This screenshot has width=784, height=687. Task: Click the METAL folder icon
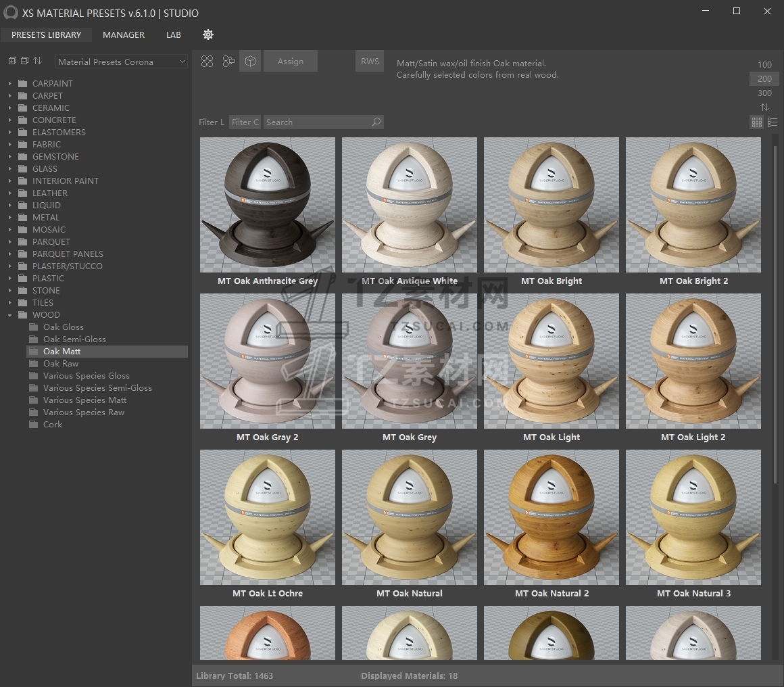23,217
